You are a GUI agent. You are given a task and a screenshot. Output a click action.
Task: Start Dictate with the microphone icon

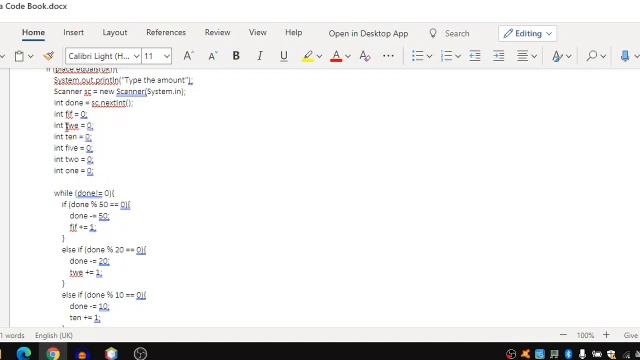pyautogui.click(x=624, y=56)
